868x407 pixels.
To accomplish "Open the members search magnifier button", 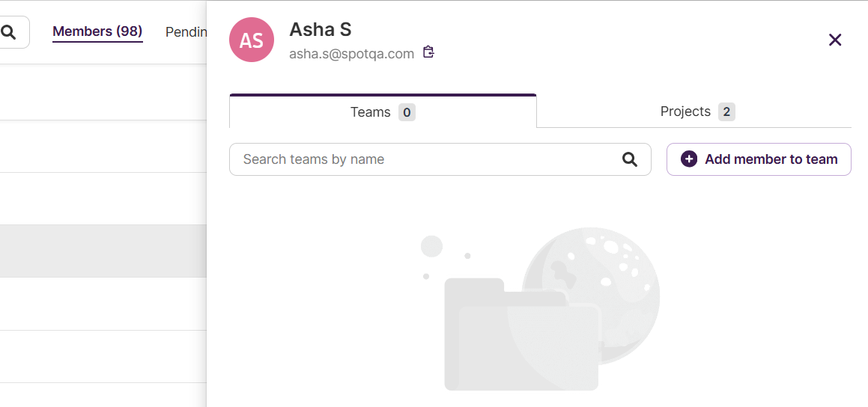I will tap(8, 32).
